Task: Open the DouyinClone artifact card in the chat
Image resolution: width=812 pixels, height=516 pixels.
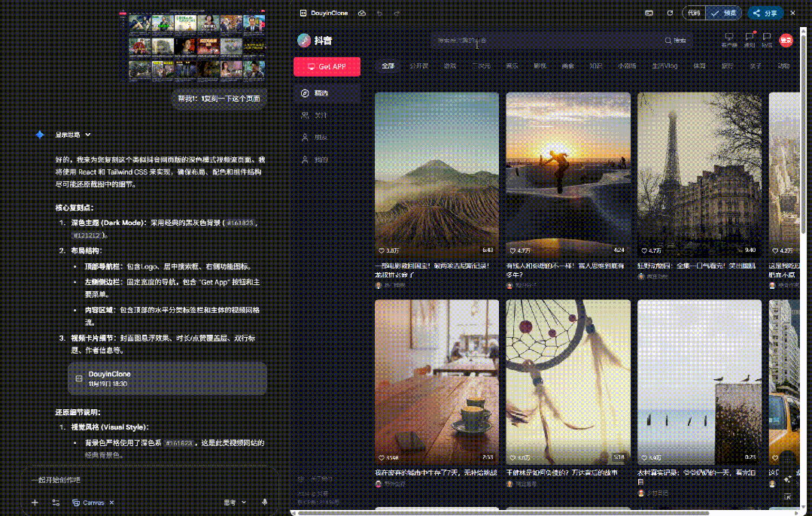Action: (x=167, y=379)
